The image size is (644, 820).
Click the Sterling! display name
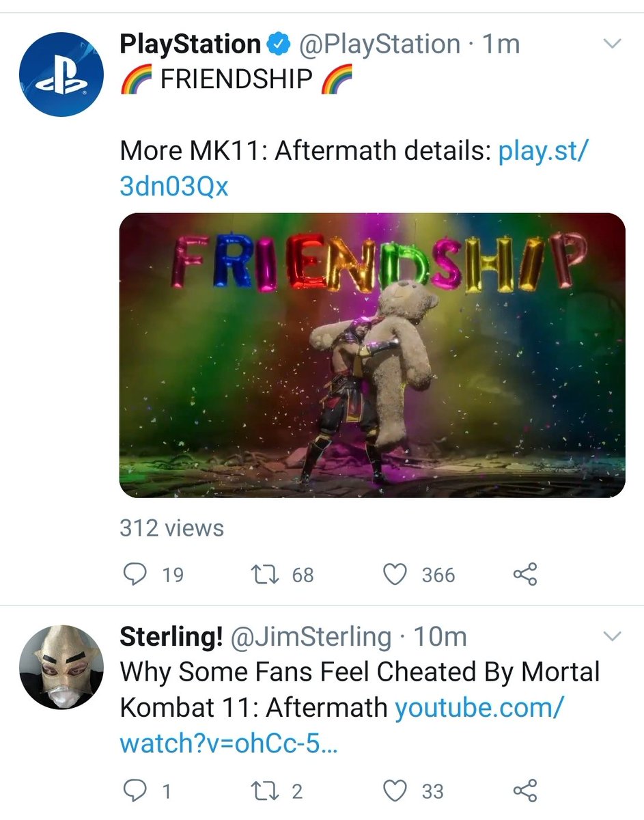pos(171,638)
